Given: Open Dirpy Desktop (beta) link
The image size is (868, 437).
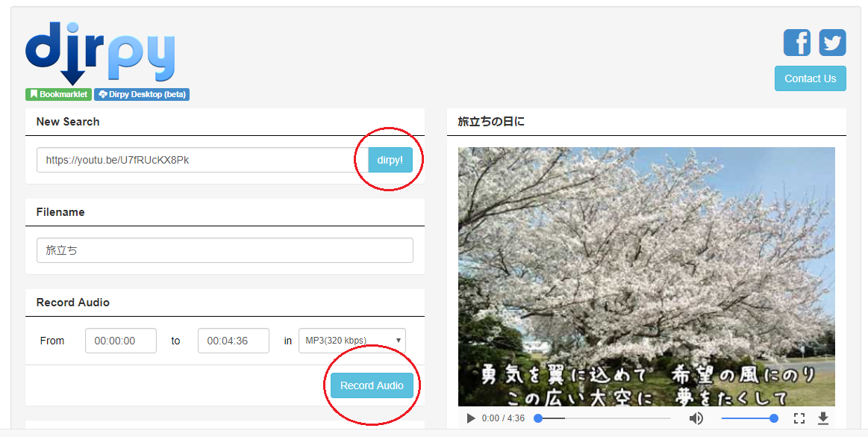Looking at the screenshot, I should click(x=142, y=94).
